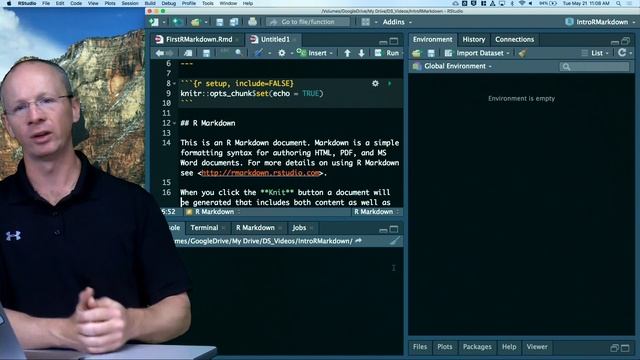This screenshot has width=640, height=360.
Task: Collapse the code chunk on line 8
Action: [x=174, y=84]
